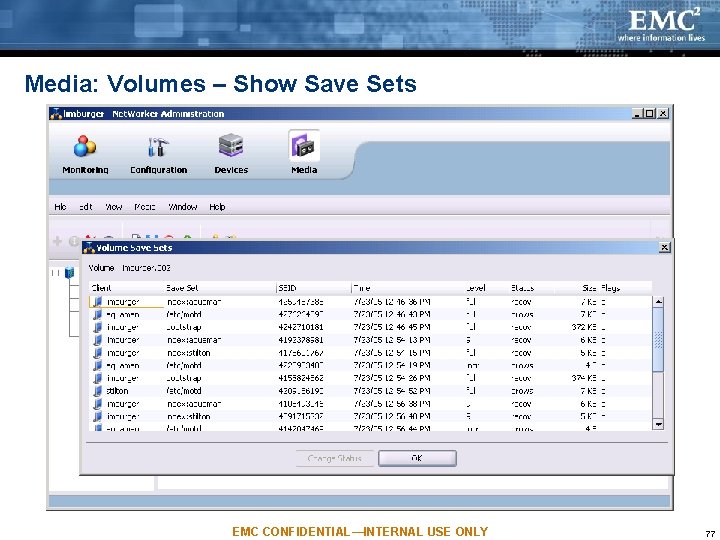Select the time 7/23/05 12:54:13 PM

tap(392, 340)
